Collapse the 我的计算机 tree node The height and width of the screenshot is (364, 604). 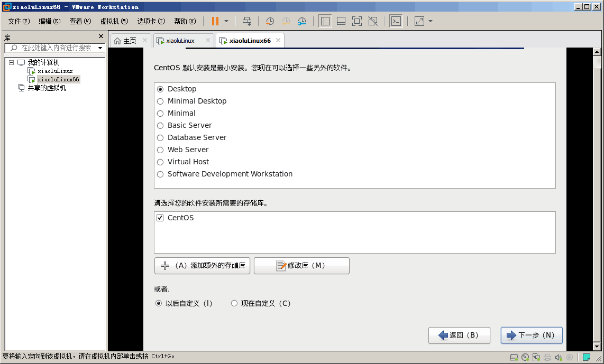(12, 62)
